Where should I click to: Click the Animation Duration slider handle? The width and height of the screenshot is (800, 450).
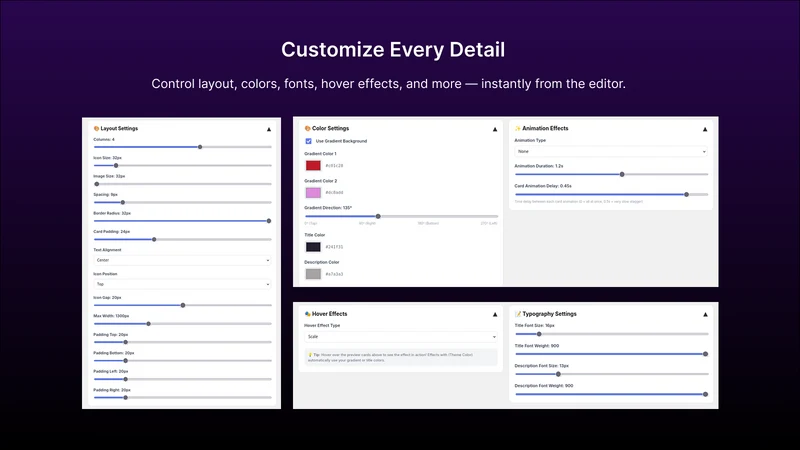[x=622, y=174]
